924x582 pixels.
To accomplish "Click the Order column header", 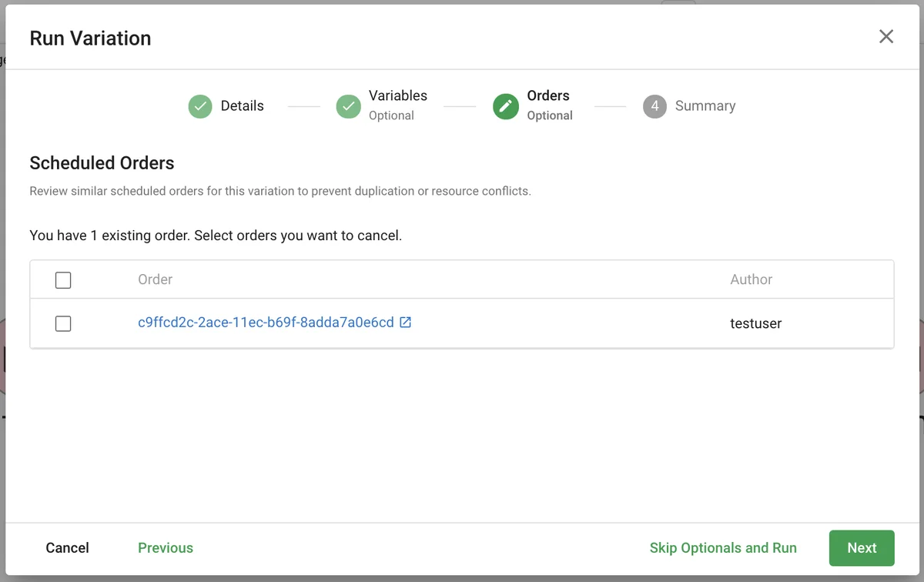I will point(156,280).
